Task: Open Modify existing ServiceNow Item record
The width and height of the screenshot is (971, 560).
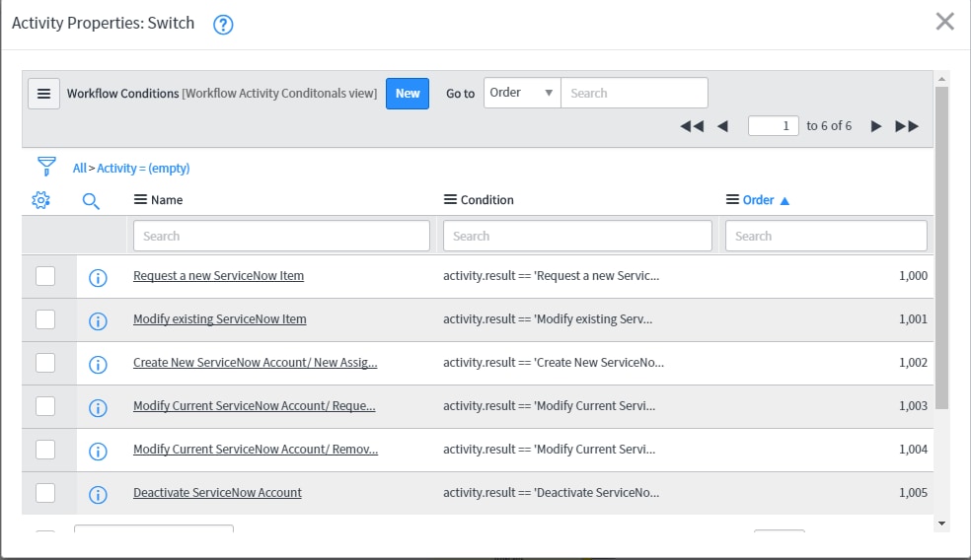Action: [220, 318]
